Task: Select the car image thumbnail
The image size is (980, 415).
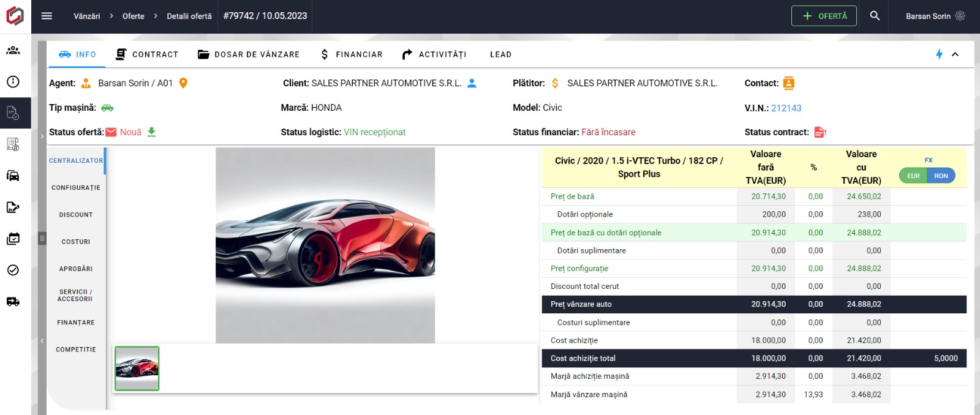Action: (x=137, y=368)
